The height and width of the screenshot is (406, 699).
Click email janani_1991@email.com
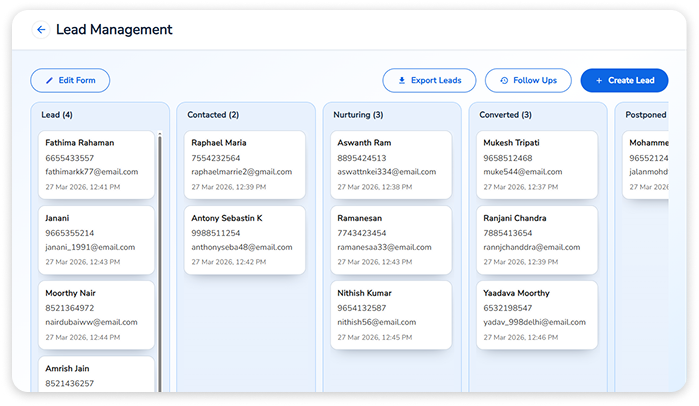[90, 247]
